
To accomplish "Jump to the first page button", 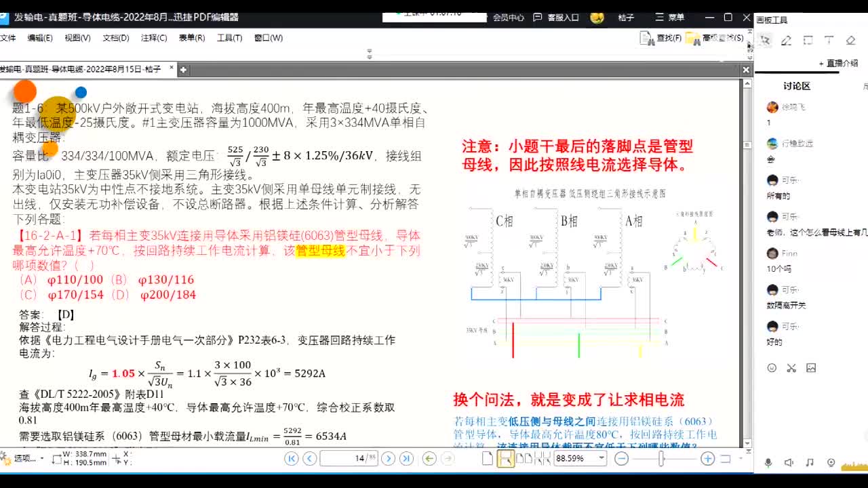I will (x=292, y=459).
